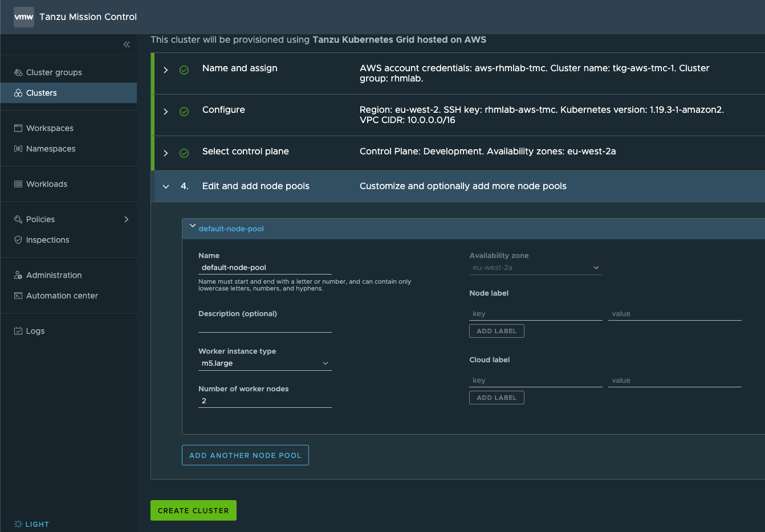Click the sun icon for light theme
The width and height of the screenshot is (765, 532).
pos(18,524)
